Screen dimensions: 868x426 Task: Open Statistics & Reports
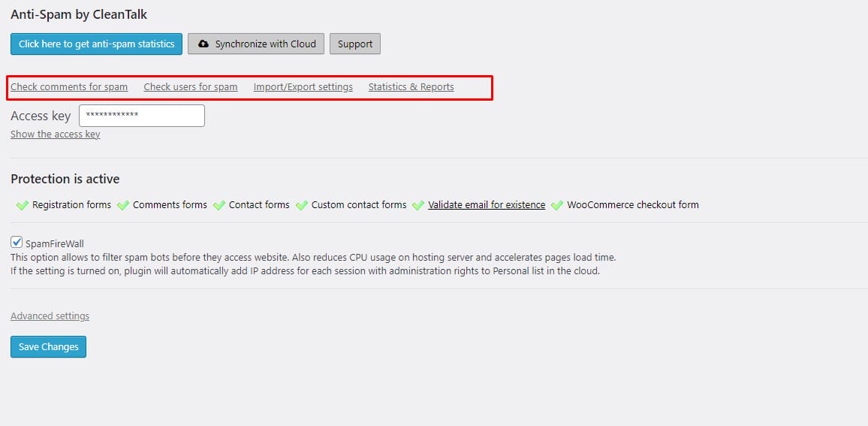point(411,87)
